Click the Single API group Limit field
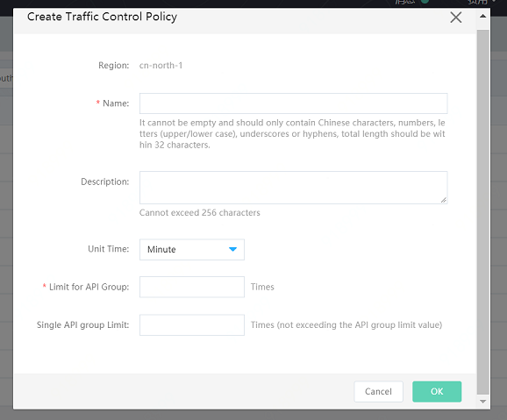This screenshot has width=507, height=420. click(192, 325)
